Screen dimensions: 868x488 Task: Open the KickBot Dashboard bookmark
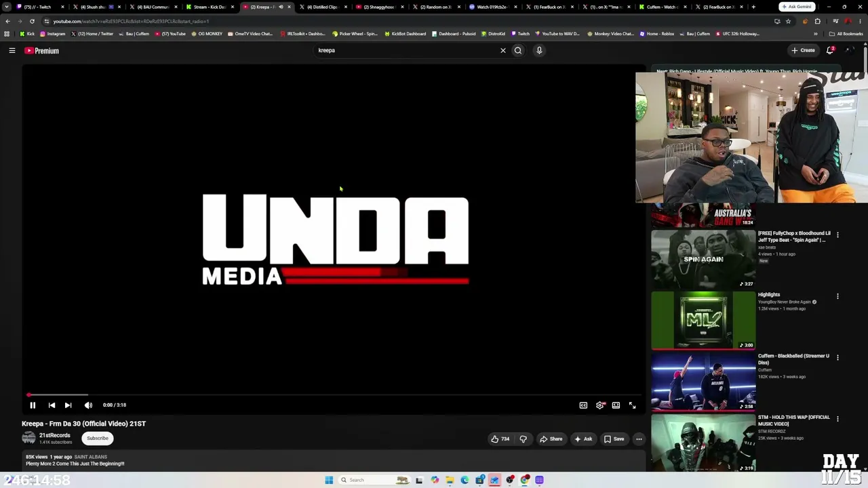click(406, 34)
